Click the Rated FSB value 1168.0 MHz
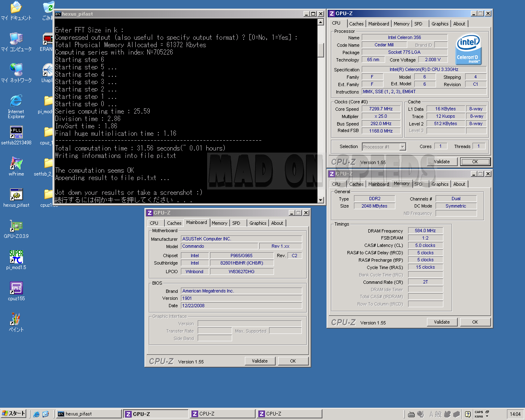525x420 pixels. (x=381, y=131)
